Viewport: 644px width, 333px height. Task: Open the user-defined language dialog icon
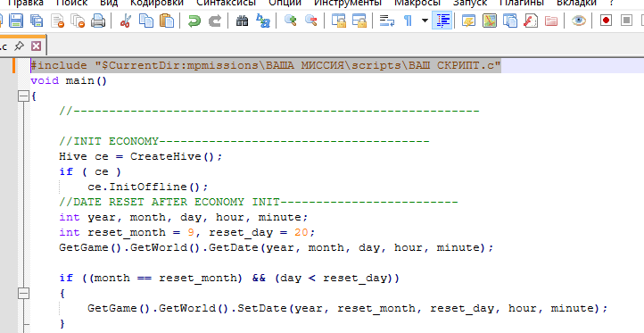pyautogui.click(x=468, y=21)
